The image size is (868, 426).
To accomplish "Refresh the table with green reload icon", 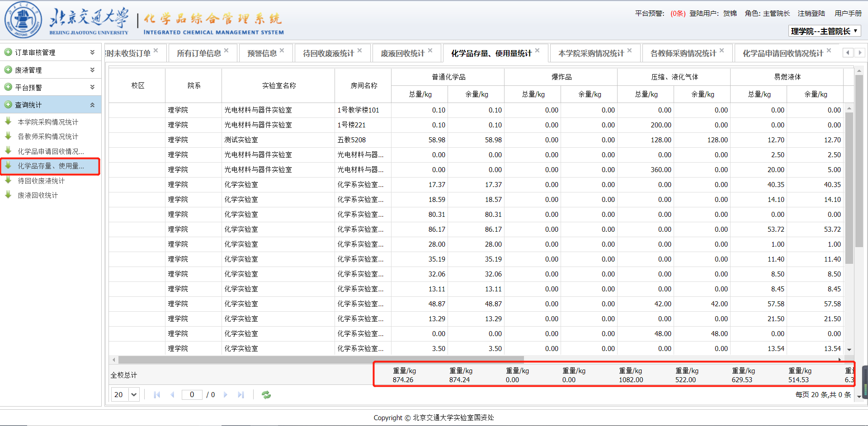I will (266, 395).
